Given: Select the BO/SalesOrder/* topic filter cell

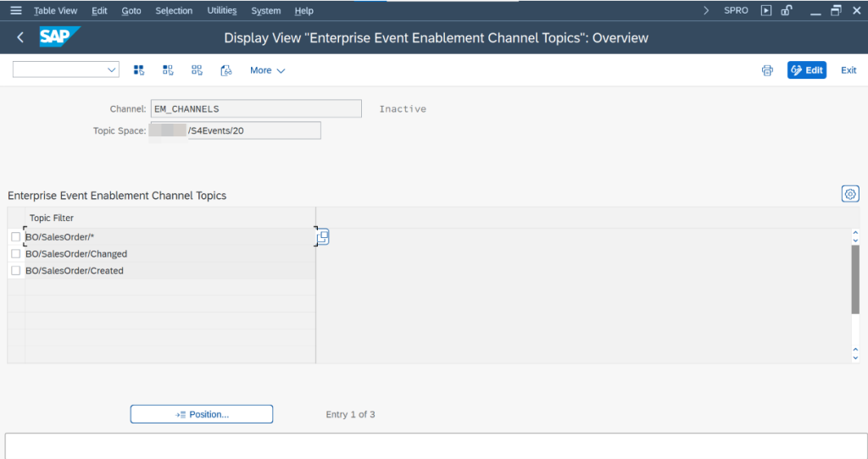Looking at the screenshot, I should 170,236.
